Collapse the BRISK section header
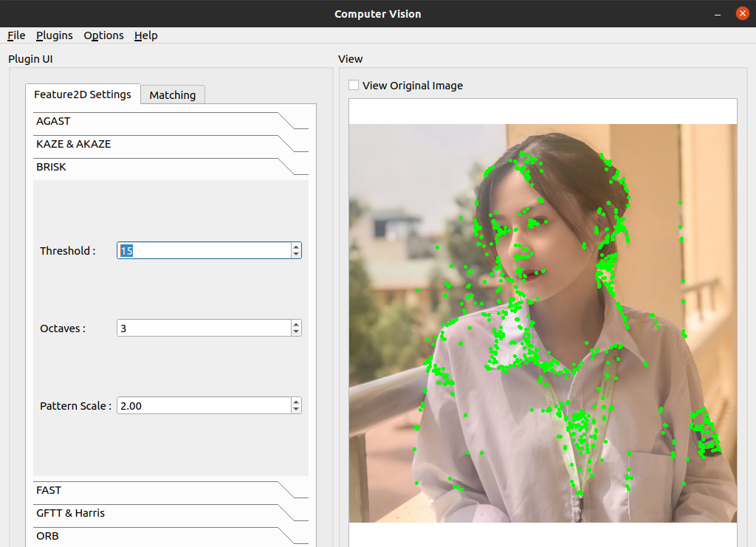Viewport: 756px width, 547px height. (171, 167)
